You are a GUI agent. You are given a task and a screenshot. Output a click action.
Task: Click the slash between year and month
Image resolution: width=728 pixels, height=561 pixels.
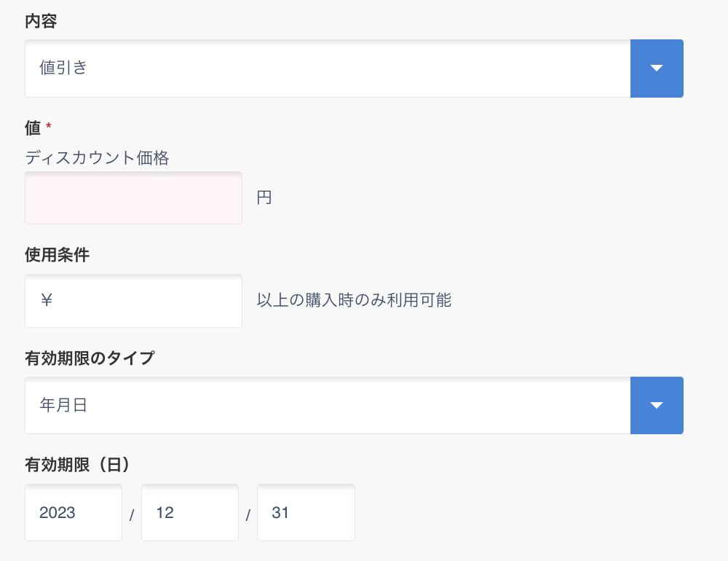(132, 515)
